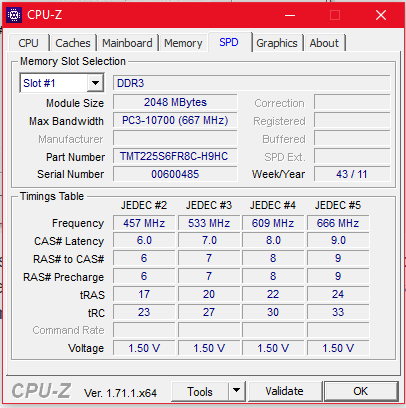This screenshot has height=408, width=406.
Task: Click the empty Manufacturer field
Action: 175,138
